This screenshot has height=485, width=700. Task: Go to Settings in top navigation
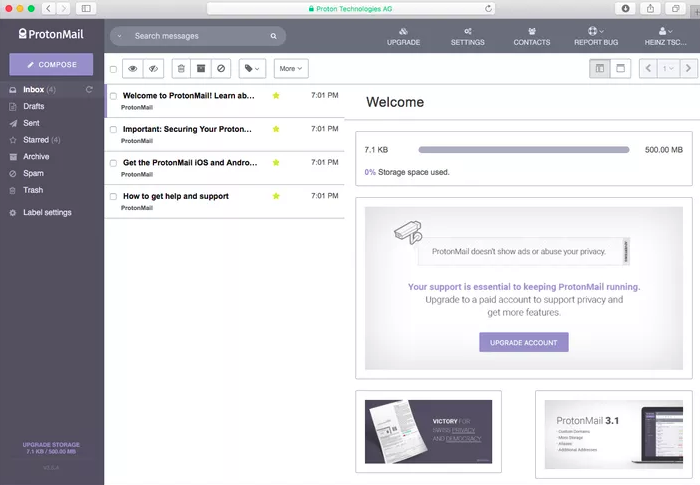click(x=467, y=36)
